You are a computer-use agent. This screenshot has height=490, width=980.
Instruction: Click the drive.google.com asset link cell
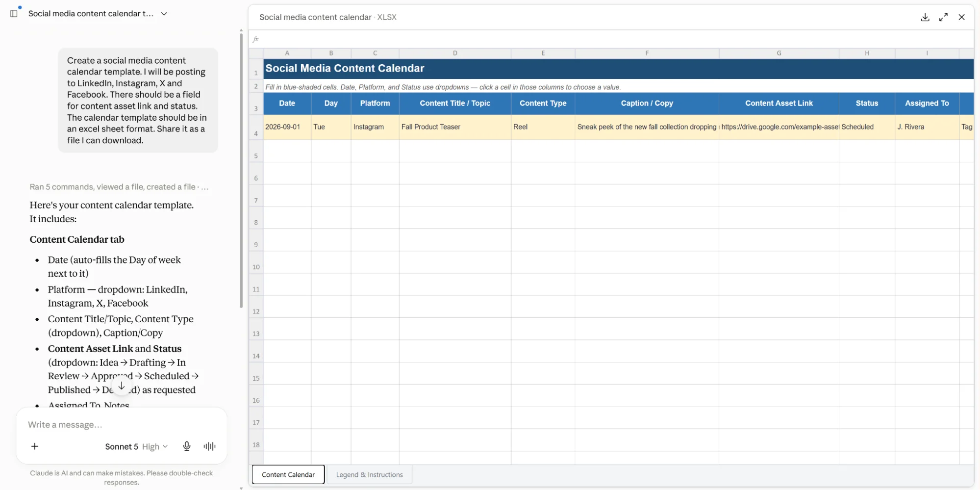click(779, 127)
